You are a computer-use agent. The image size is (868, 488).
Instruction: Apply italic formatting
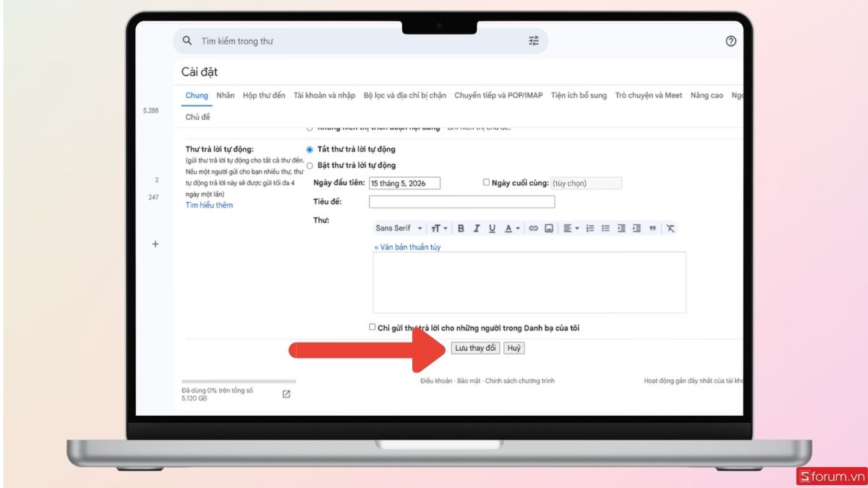pos(477,228)
